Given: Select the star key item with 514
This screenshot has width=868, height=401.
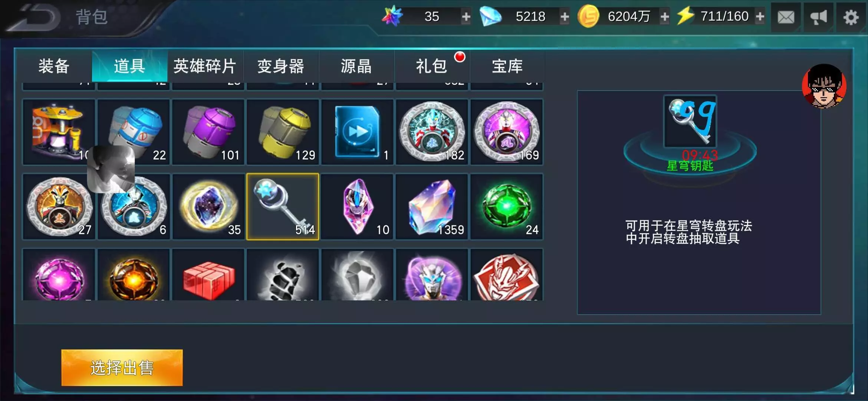Looking at the screenshot, I should (283, 207).
